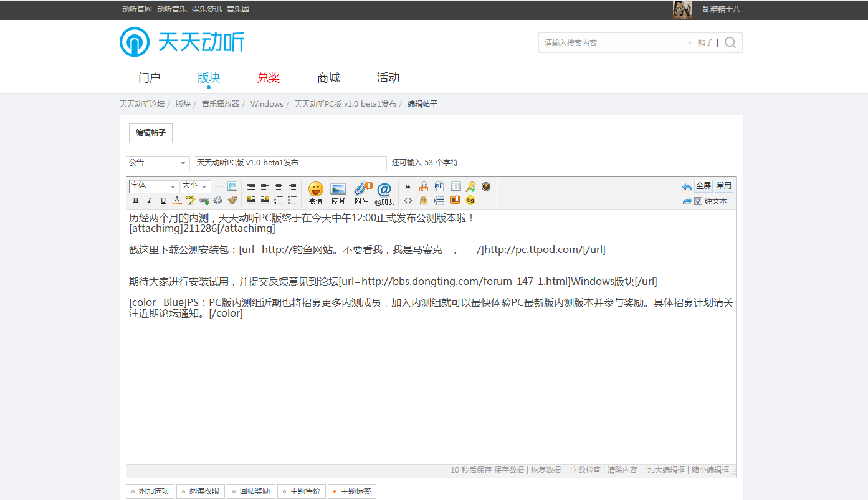Align text right in the editor

[292, 186]
